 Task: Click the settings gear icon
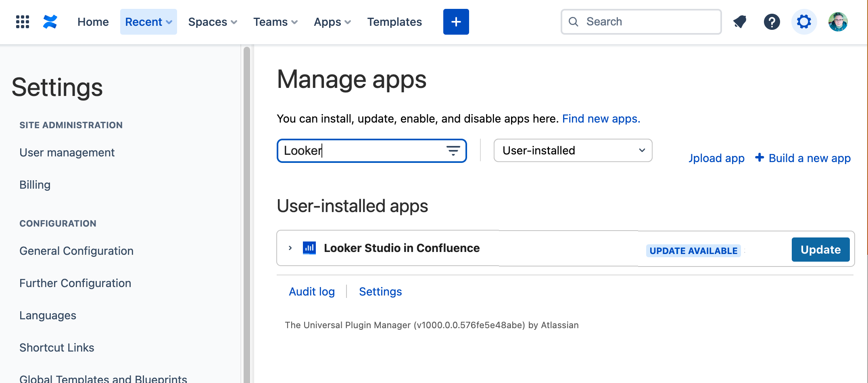pyautogui.click(x=804, y=22)
